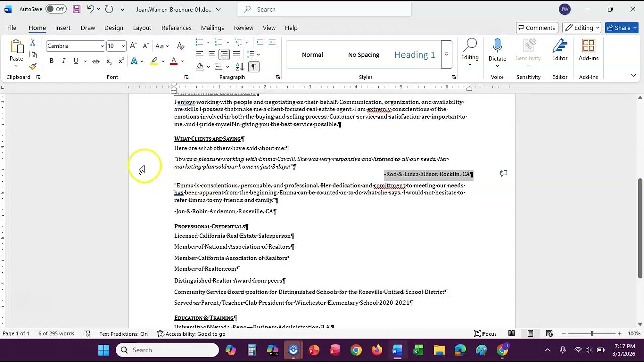This screenshot has height=362, width=644.
Task: Open the font name Cambria dropdown
Action: click(x=102, y=46)
